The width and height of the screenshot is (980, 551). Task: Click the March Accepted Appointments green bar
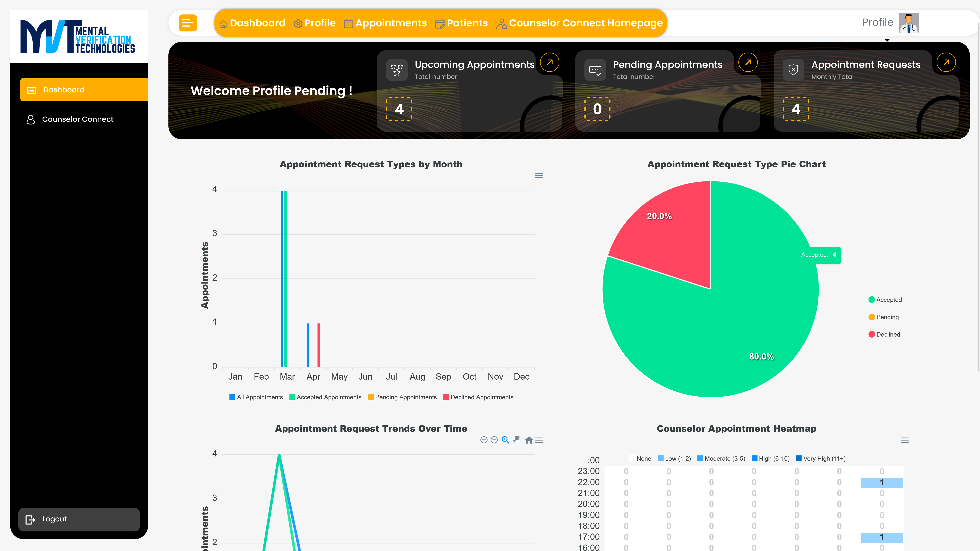(286, 278)
